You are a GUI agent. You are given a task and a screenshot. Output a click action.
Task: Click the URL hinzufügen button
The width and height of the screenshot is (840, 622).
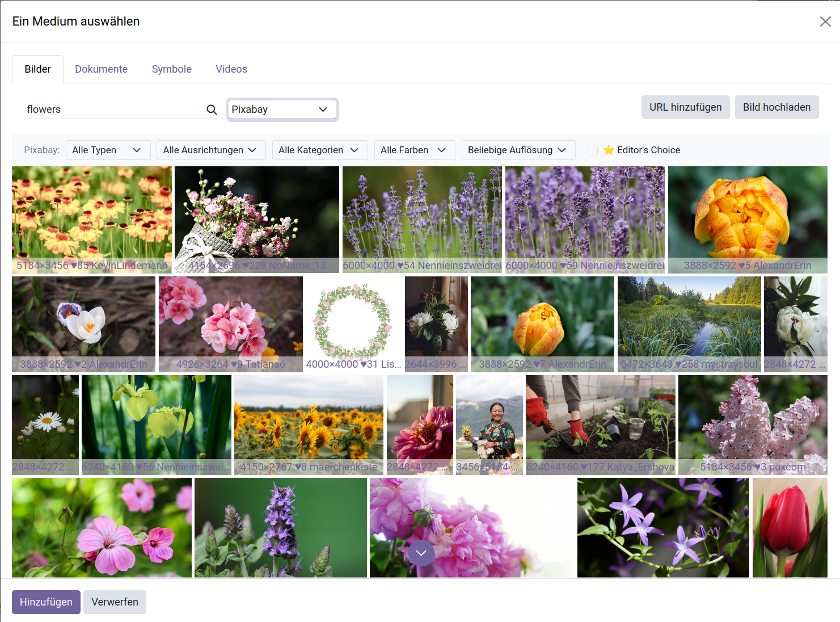685,107
